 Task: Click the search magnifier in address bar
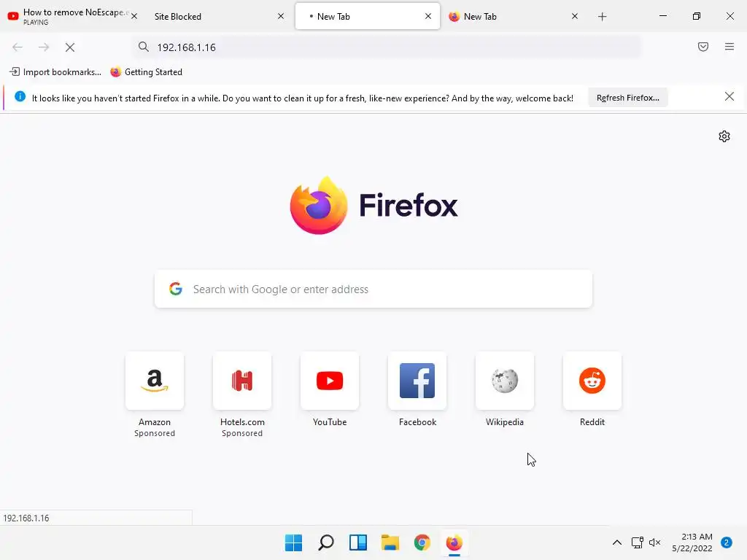coord(144,47)
